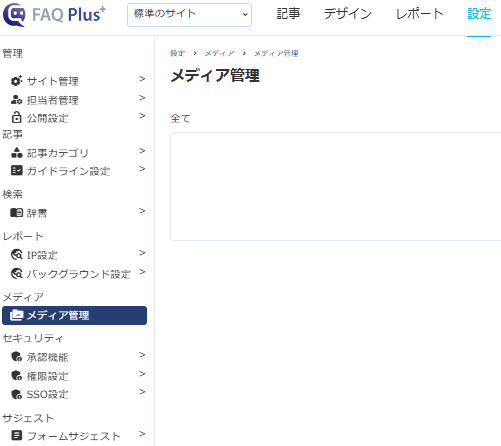Expand the 公開設定 chevron
Viewport: 501px width, 446px height.
[142, 116]
